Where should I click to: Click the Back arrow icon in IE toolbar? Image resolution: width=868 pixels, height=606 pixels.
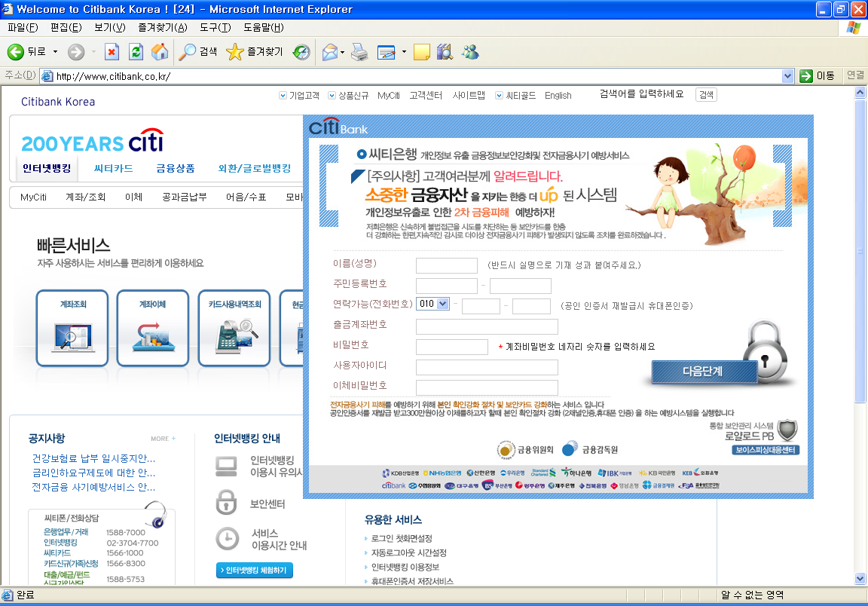pyautogui.click(x=16, y=52)
